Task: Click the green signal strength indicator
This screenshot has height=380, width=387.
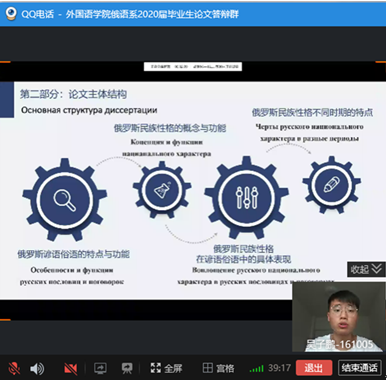Action: pyautogui.click(x=256, y=369)
